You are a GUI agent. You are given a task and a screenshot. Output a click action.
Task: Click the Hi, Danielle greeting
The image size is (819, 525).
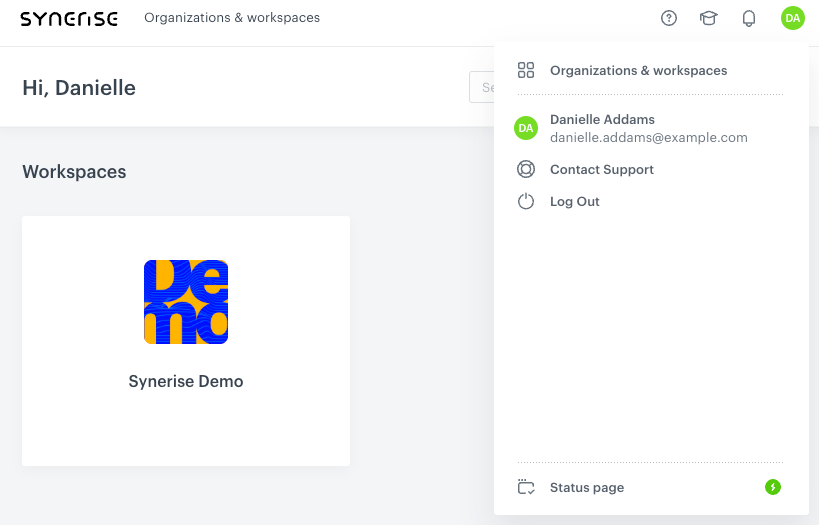(x=79, y=88)
